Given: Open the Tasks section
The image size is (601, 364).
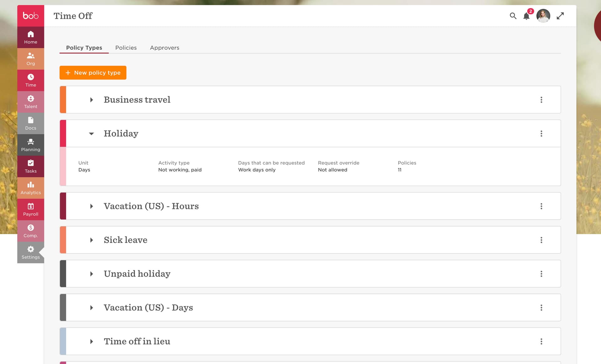Looking at the screenshot, I should [31, 167].
